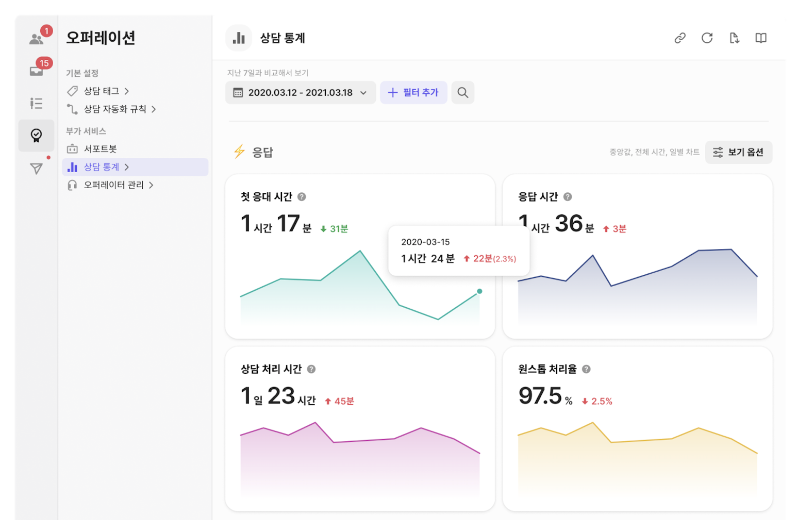Select the operations badge sidebar icon
798x532 pixels.
[x=36, y=136]
